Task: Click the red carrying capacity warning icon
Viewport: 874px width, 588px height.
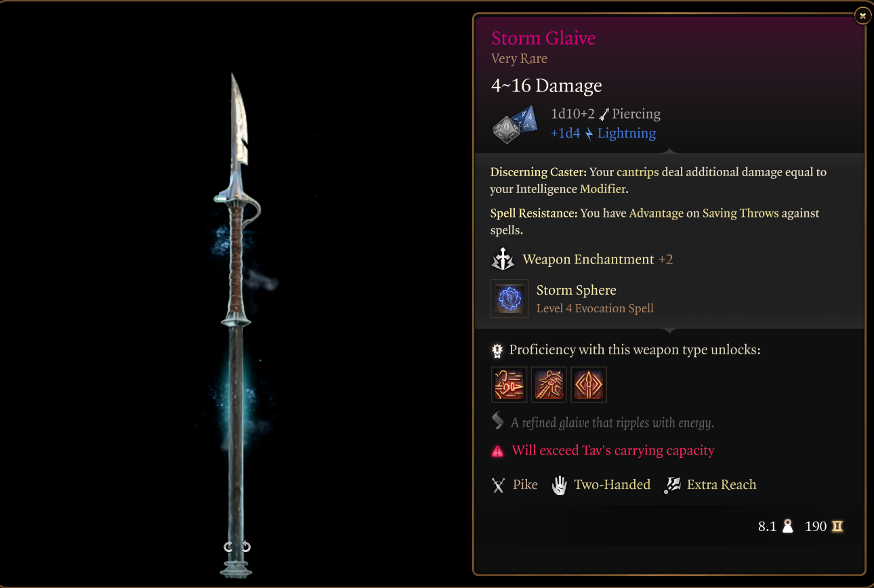Action: click(498, 450)
